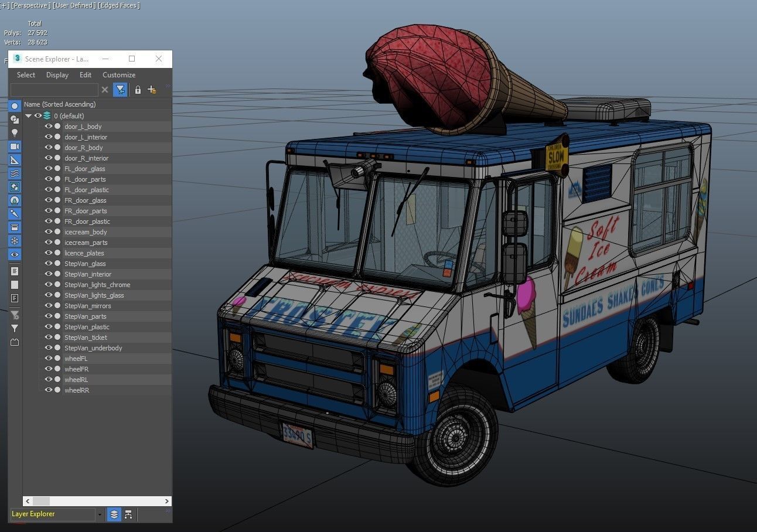Screen dimensions: 757x532
Task: Click the [Perspective] viewport label
Action: click(30, 5)
